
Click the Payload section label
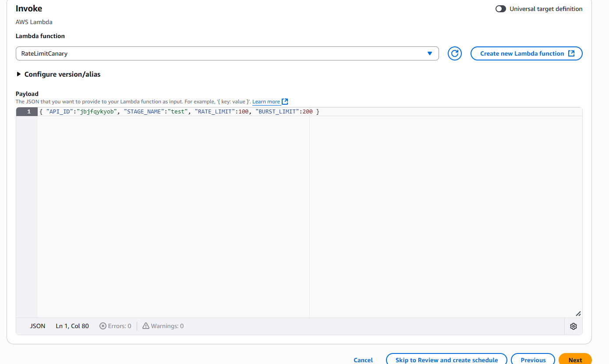[27, 94]
